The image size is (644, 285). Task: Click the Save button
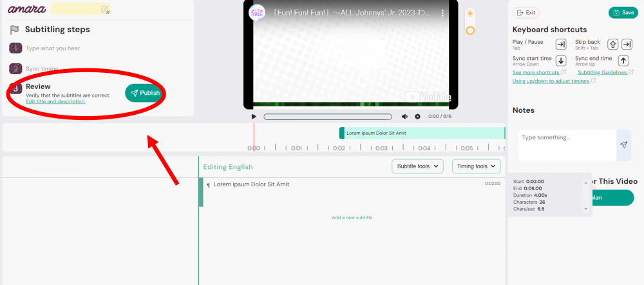tap(623, 13)
